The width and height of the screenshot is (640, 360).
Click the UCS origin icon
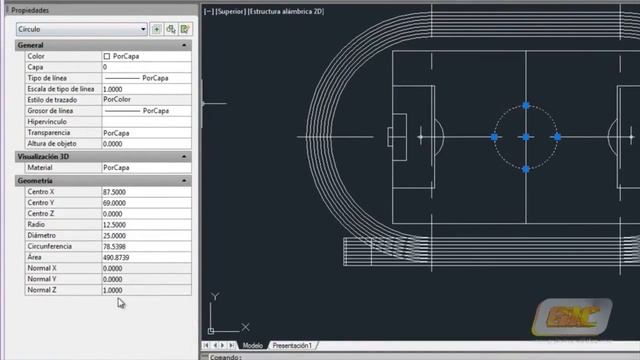pyautogui.click(x=211, y=331)
